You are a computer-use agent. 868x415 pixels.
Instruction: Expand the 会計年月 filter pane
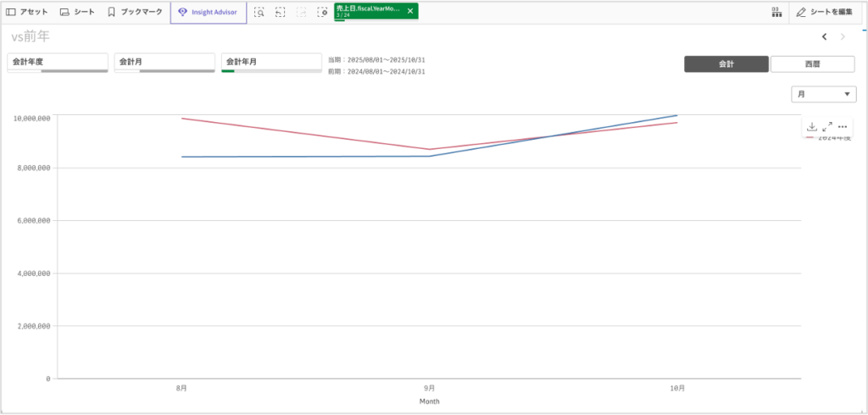click(x=271, y=62)
